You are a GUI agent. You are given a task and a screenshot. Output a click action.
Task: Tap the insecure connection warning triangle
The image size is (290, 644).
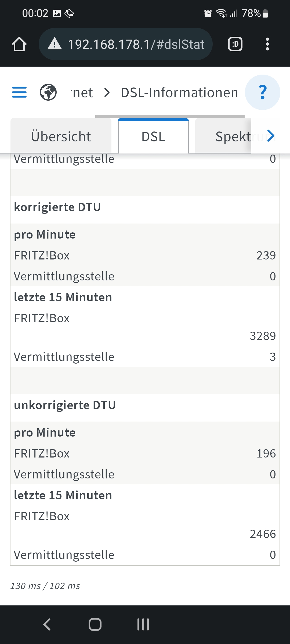(55, 44)
